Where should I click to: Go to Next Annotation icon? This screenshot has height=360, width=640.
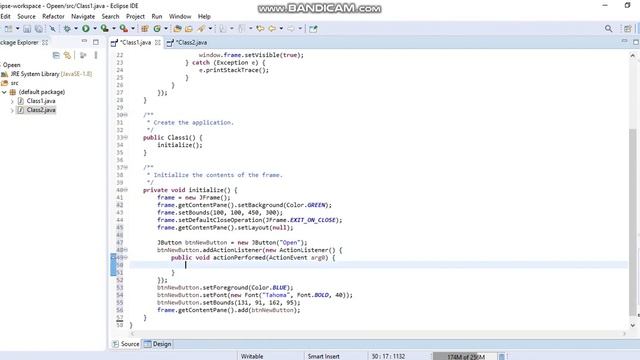(x=223, y=29)
